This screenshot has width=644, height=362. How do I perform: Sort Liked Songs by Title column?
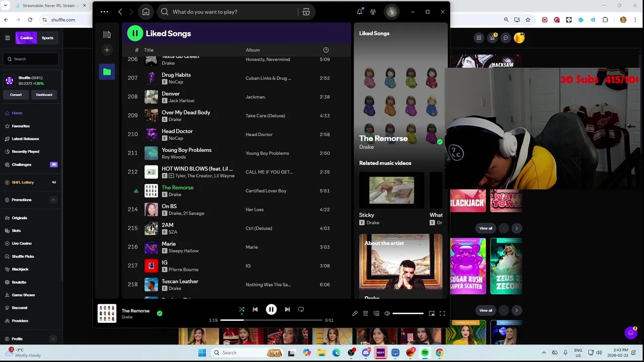[148, 50]
